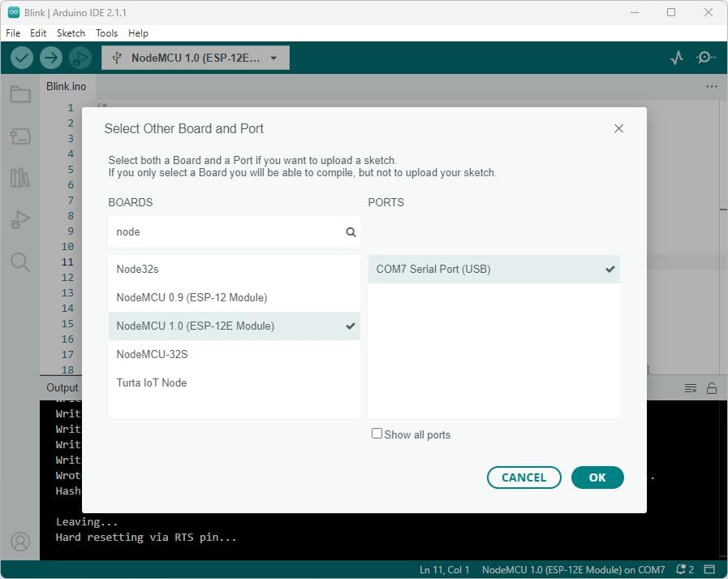Enable the Show all ports checkbox
This screenshot has width=728, height=579.
[x=377, y=434]
